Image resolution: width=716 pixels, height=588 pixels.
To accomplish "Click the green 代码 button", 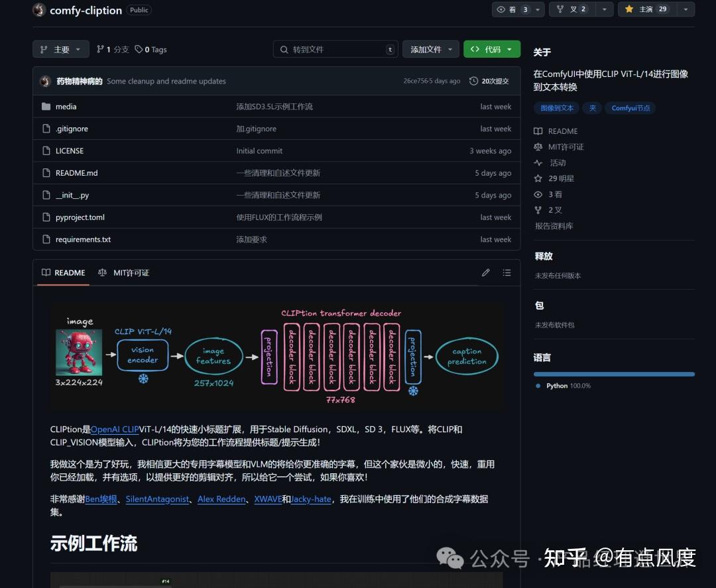I will pos(492,49).
